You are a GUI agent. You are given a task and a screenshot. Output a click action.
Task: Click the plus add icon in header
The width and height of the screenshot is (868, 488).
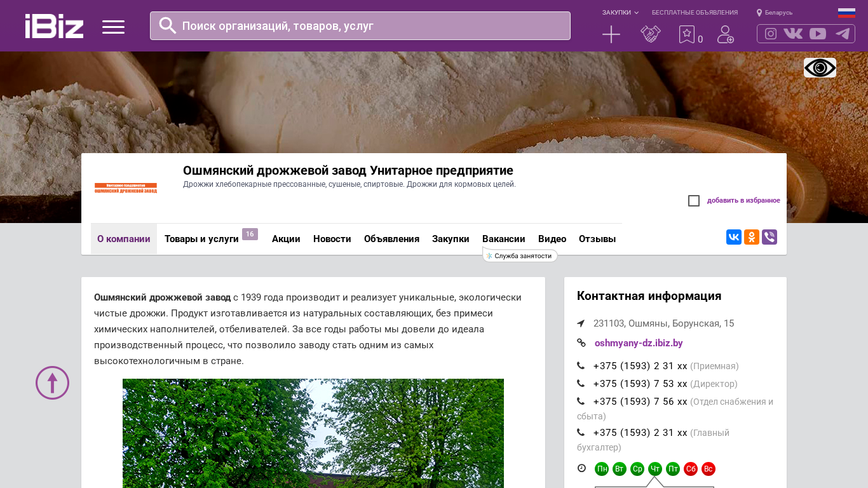tap(611, 34)
